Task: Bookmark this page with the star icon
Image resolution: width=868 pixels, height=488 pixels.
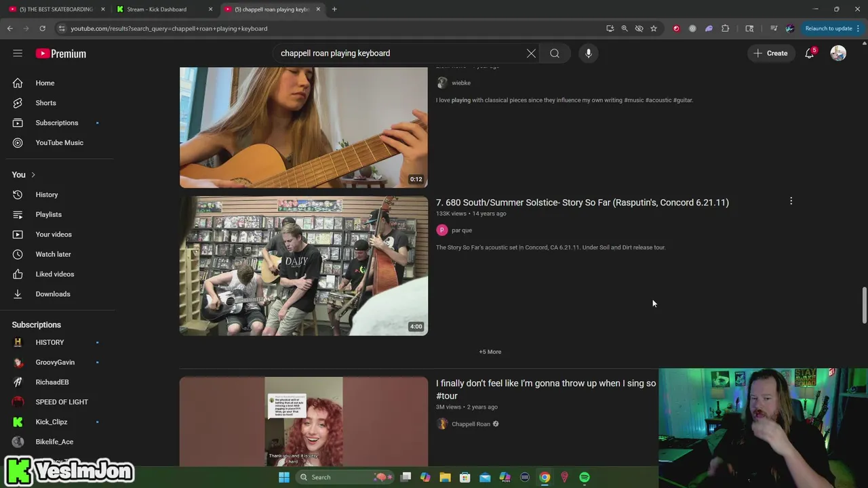Action: tap(654, 28)
